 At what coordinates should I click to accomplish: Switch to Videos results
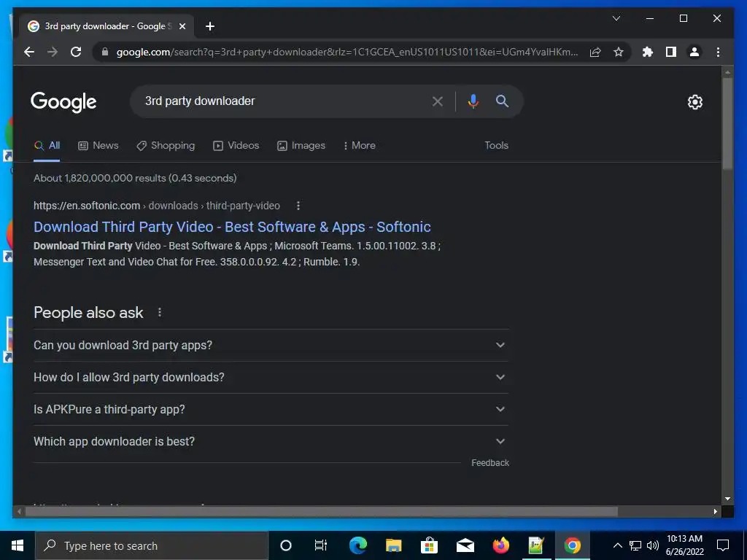tap(236, 145)
